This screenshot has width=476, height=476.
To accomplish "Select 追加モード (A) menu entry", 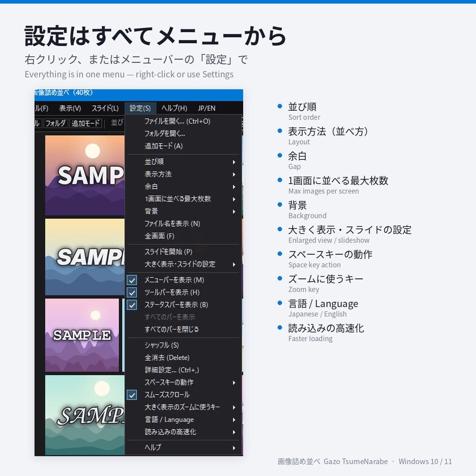I will [183, 146].
